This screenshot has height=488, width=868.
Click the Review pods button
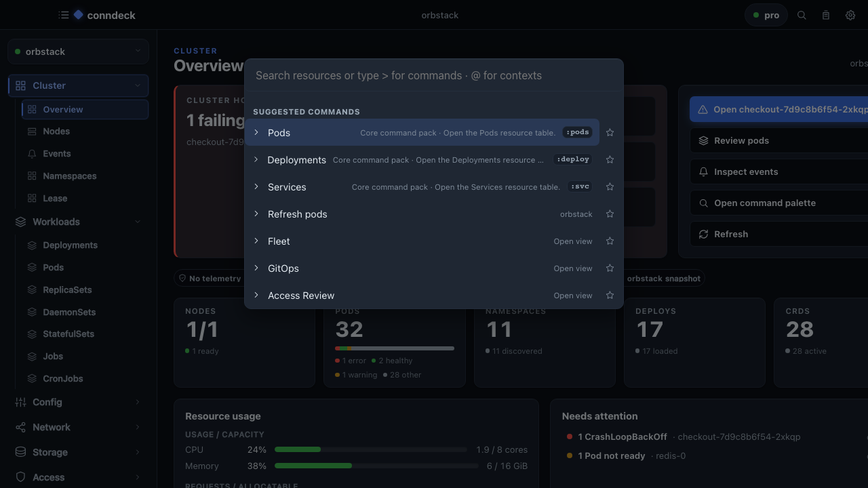click(779, 140)
